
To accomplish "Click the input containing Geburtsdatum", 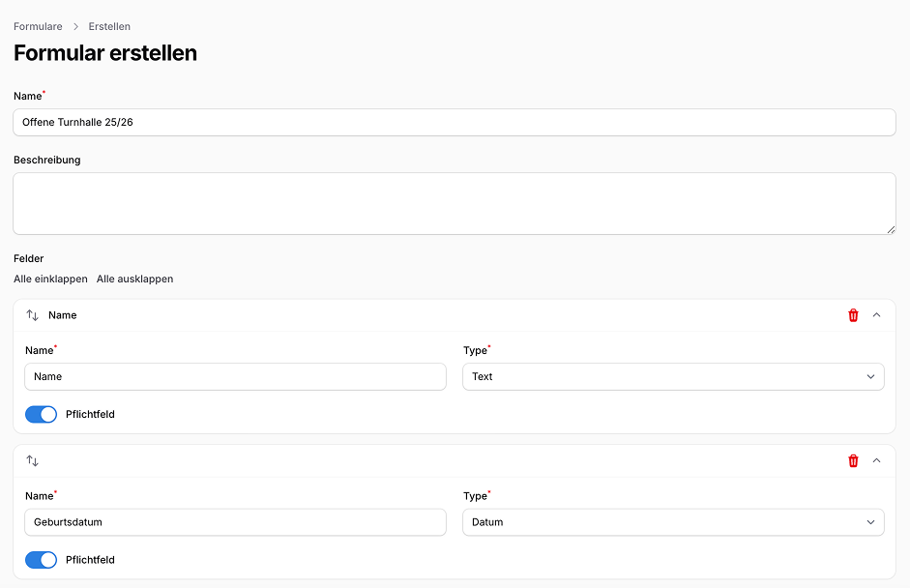I will [x=235, y=521].
